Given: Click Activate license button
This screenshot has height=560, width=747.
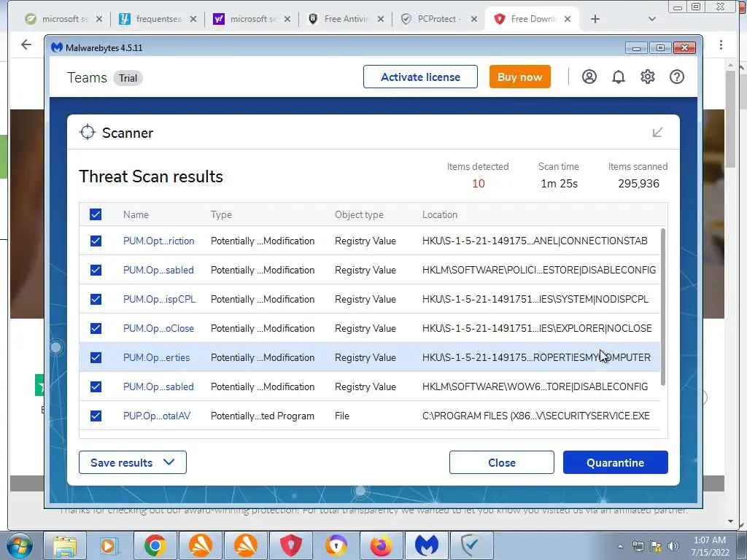Looking at the screenshot, I should (420, 77).
